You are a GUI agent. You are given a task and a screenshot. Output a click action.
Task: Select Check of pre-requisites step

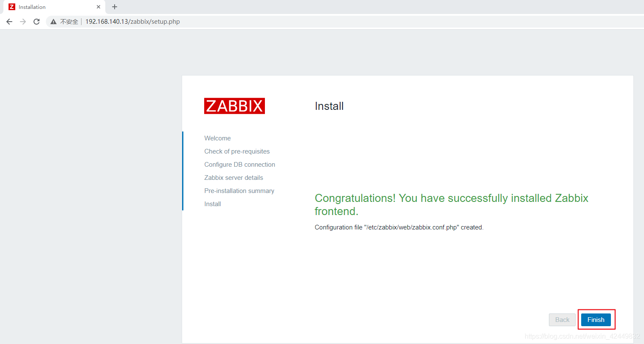(x=237, y=151)
